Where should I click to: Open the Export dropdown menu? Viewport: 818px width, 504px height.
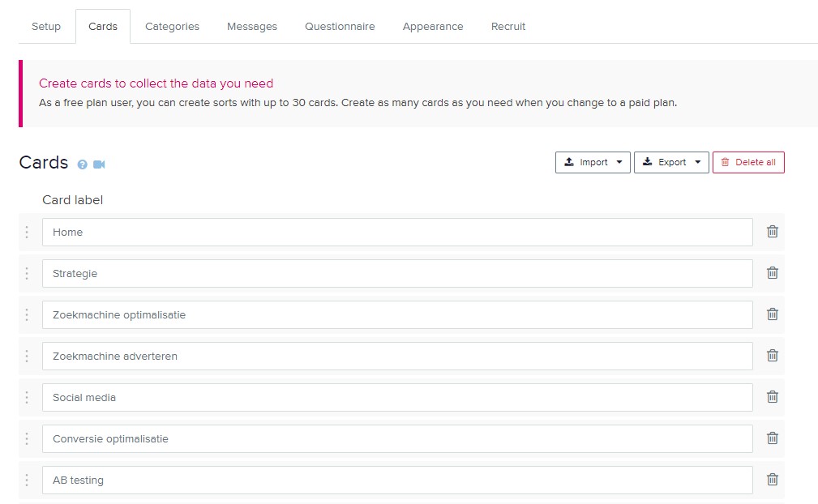(671, 162)
